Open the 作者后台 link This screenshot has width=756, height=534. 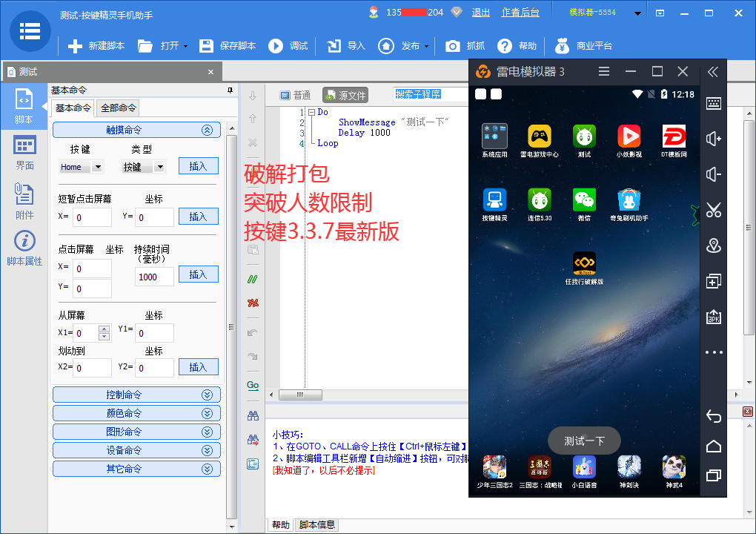(520, 13)
